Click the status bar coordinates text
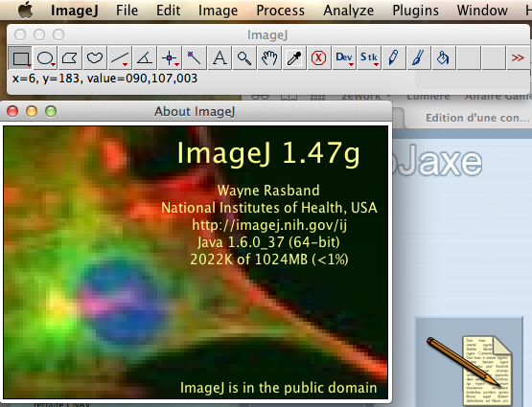Image resolution: width=532 pixels, height=407 pixels. click(x=104, y=79)
